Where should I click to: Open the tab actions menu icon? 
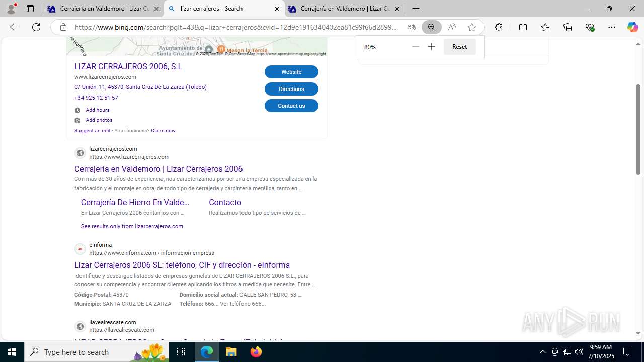click(30, 9)
